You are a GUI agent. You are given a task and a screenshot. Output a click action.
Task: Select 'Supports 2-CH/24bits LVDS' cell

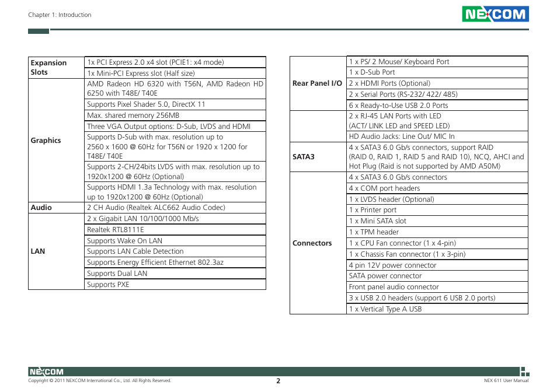(175, 171)
